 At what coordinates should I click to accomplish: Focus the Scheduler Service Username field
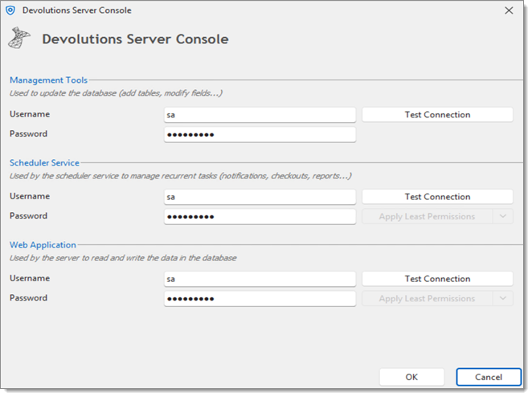coord(260,197)
